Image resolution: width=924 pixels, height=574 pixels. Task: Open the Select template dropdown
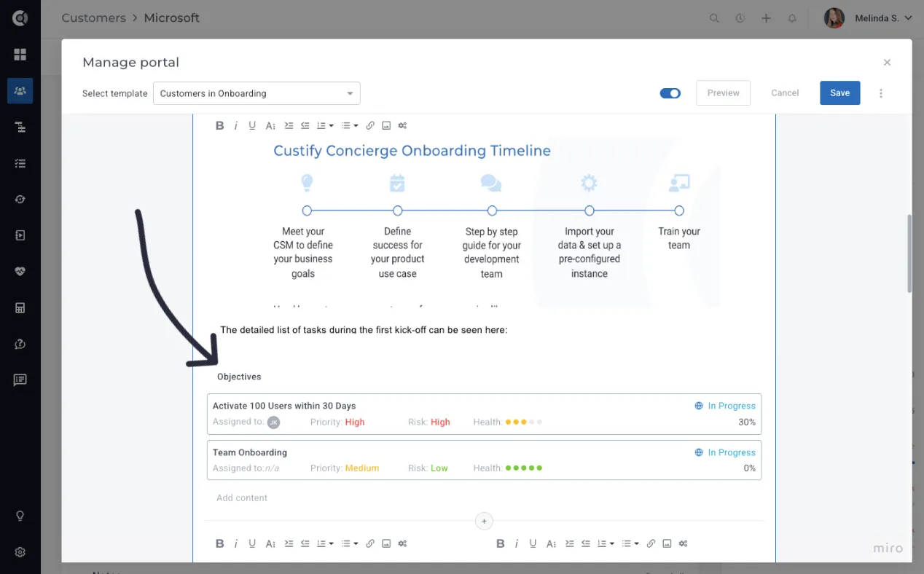pyautogui.click(x=257, y=93)
